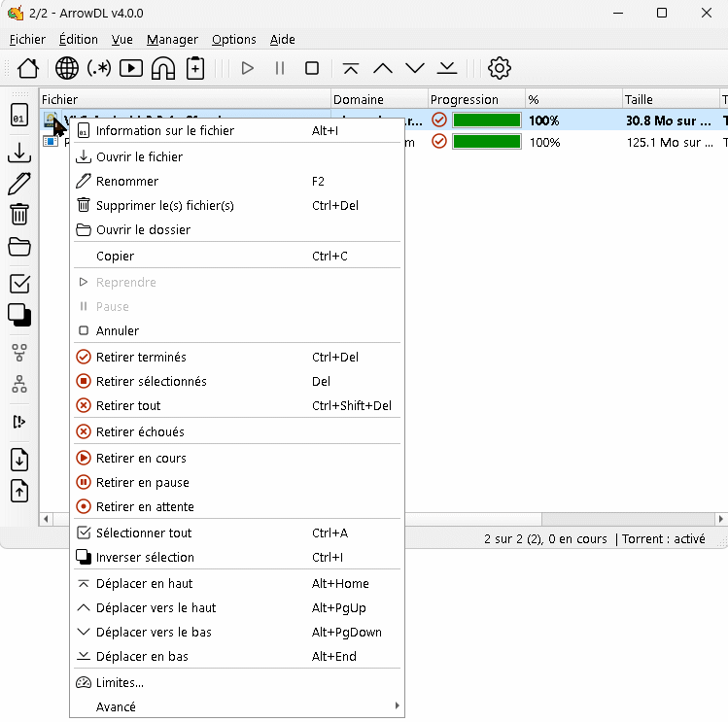Screen dimensions: 728x722
Task: Click the branching nodes icon in sidebar
Action: 19,353
